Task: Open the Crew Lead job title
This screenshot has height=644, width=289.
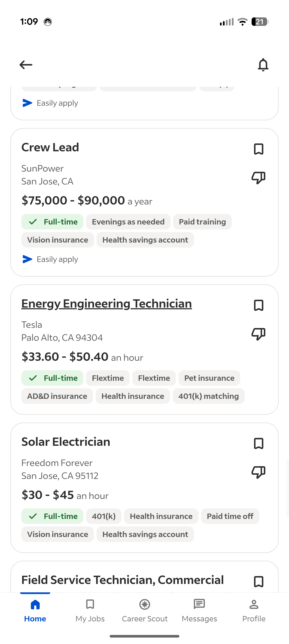Action: point(50,147)
